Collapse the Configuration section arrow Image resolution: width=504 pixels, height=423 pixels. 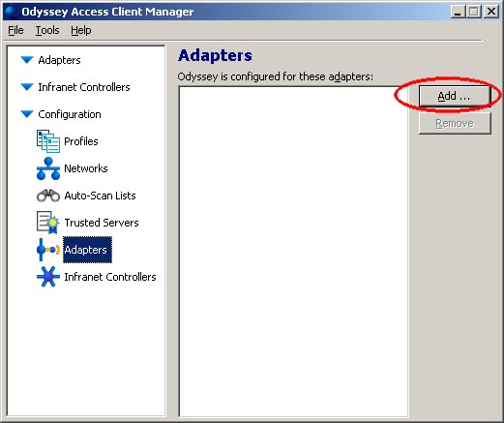pos(27,114)
